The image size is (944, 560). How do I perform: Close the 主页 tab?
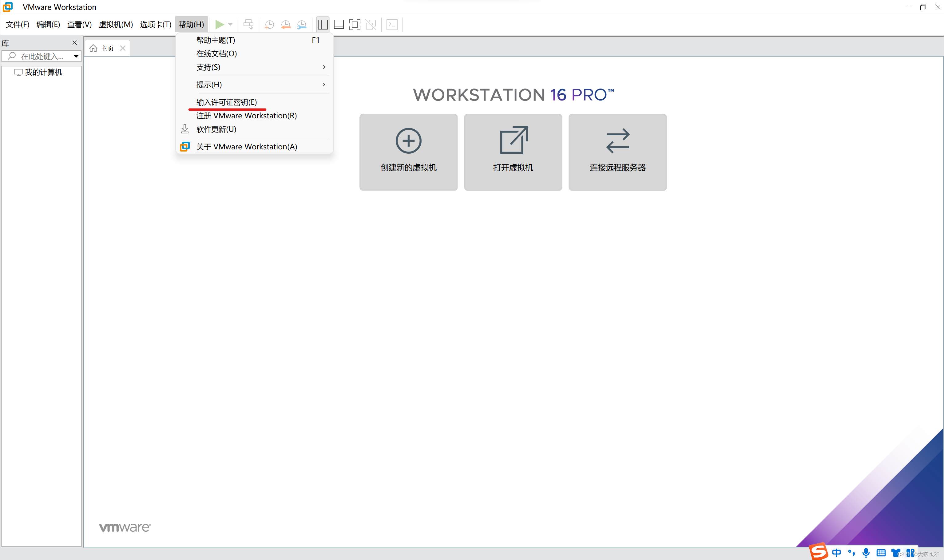pos(123,48)
